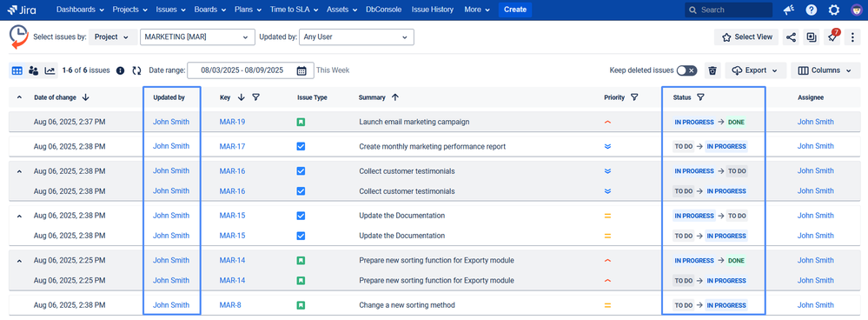Click the Create button
Screen dimensions: 868x320
tap(515, 10)
